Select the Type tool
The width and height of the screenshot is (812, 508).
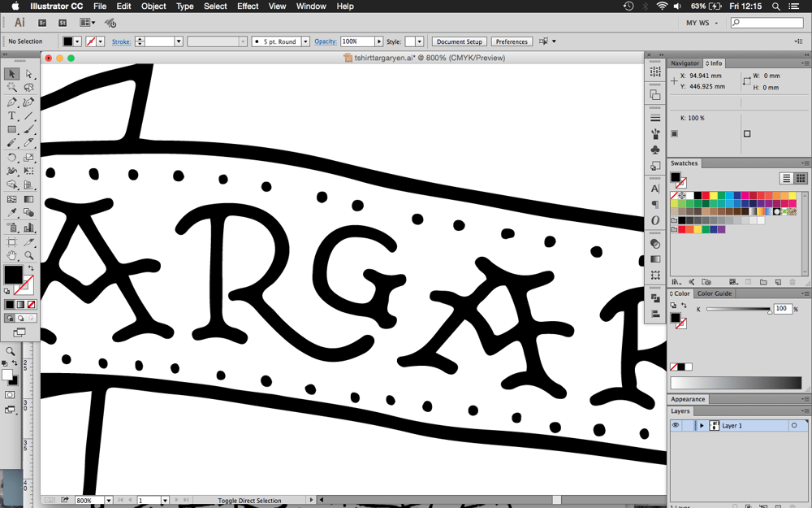12,115
